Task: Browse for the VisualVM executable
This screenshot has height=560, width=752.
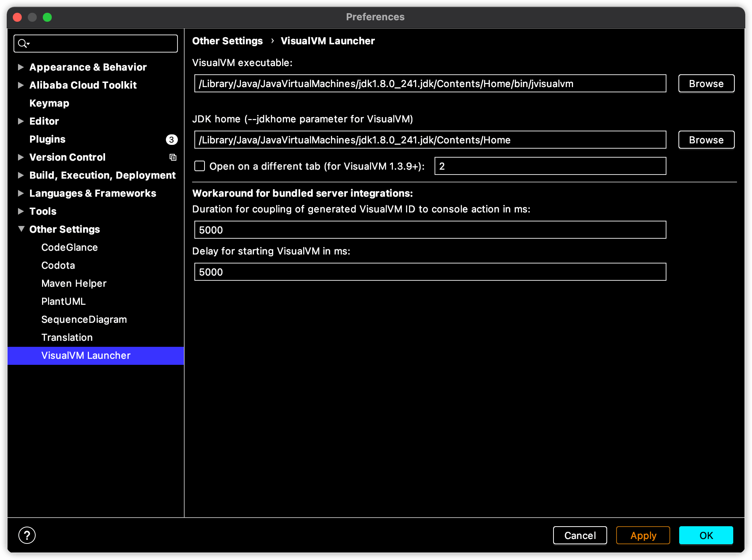Action: point(706,83)
